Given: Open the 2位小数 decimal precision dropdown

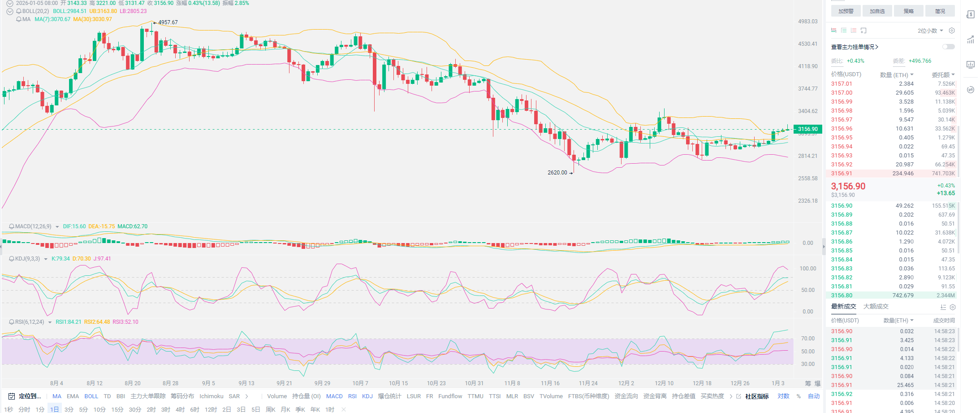Looking at the screenshot, I should pos(930,30).
